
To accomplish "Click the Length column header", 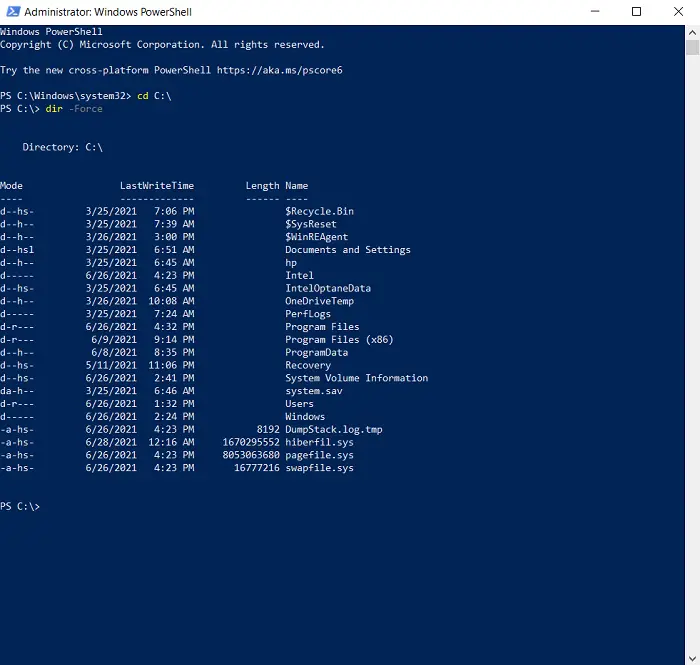I will pyautogui.click(x=262, y=186).
